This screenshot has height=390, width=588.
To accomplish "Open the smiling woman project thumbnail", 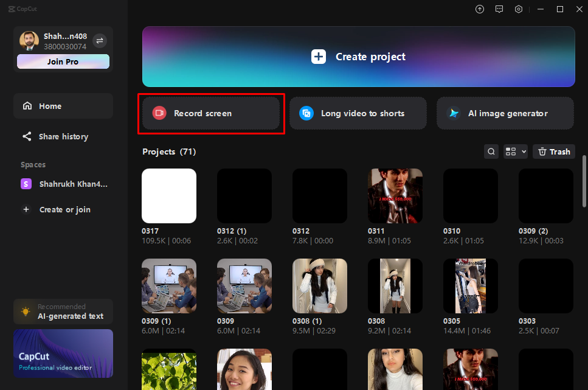I will point(244,369).
